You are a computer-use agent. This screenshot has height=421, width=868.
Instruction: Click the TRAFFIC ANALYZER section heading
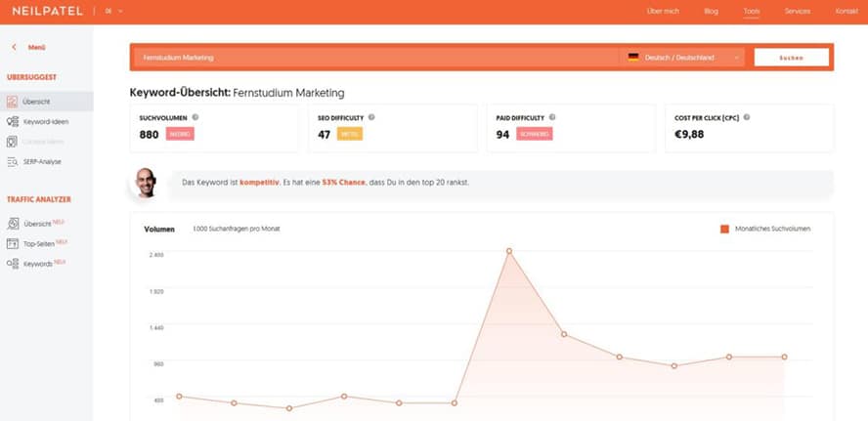[39, 199]
